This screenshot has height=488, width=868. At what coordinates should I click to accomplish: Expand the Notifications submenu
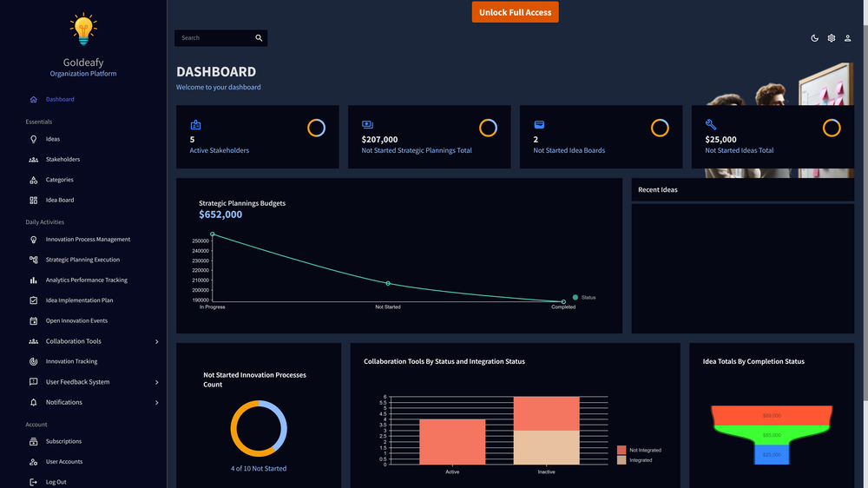point(156,403)
